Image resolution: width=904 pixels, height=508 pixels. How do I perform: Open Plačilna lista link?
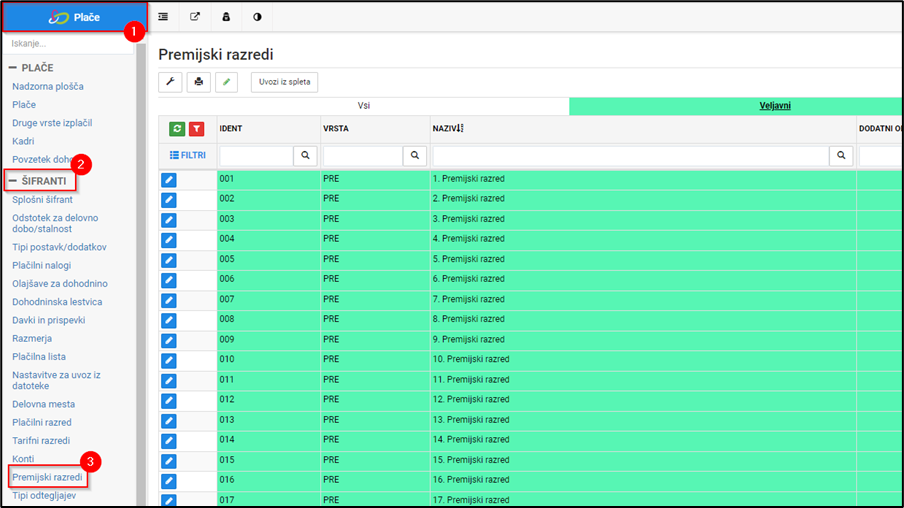(39, 356)
